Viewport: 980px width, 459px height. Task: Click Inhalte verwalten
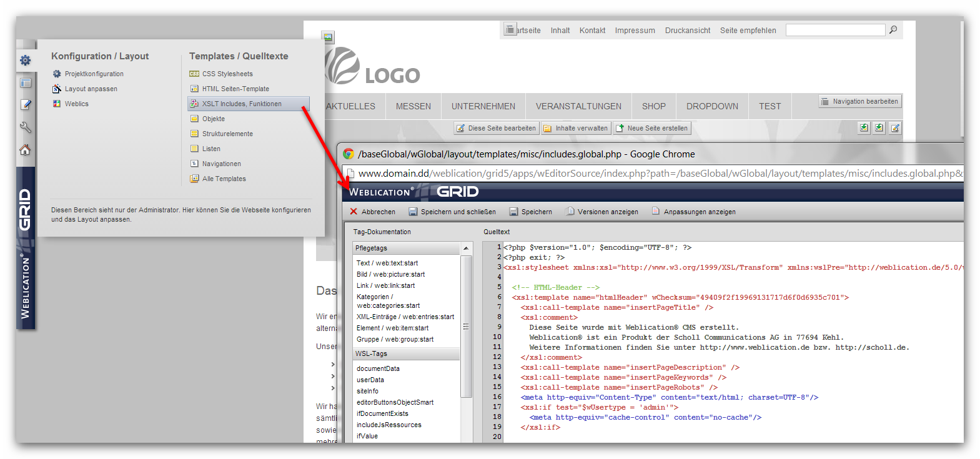click(x=575, y=128)
